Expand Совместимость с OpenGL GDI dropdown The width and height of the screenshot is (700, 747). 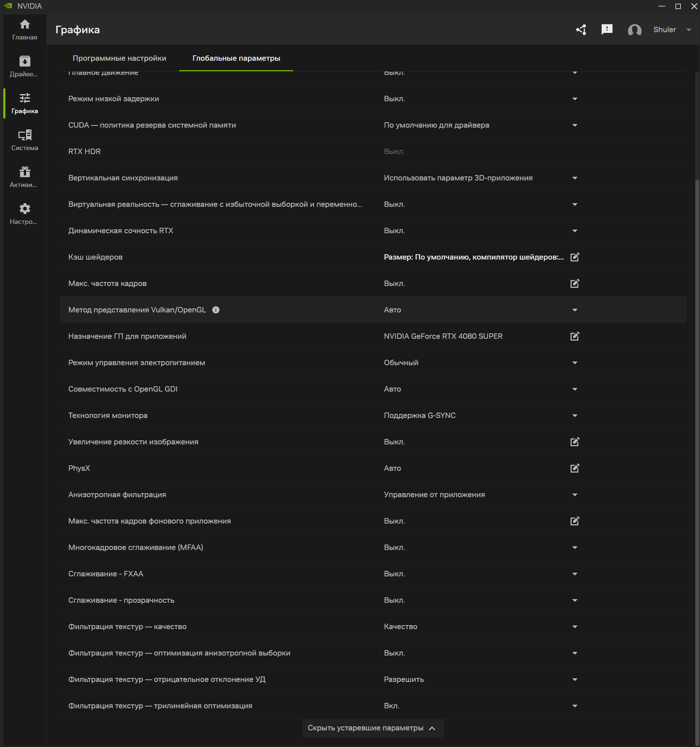575,389
